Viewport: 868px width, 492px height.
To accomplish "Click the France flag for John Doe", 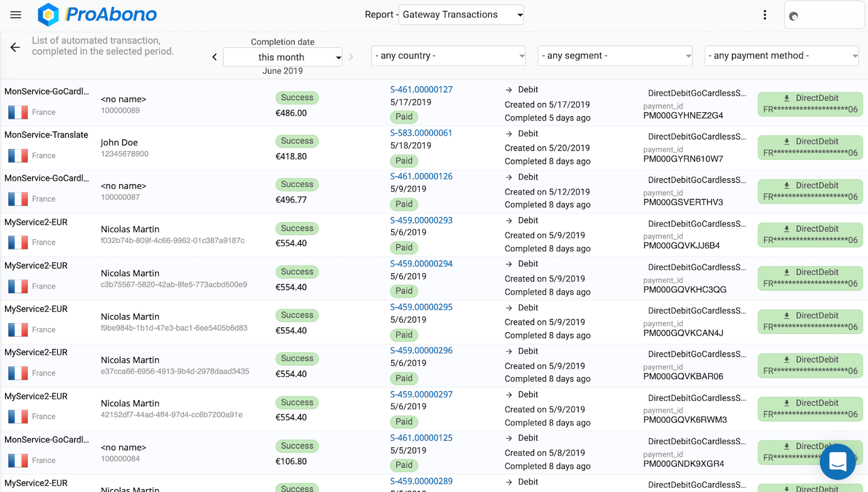I will [x=18, y=155].
